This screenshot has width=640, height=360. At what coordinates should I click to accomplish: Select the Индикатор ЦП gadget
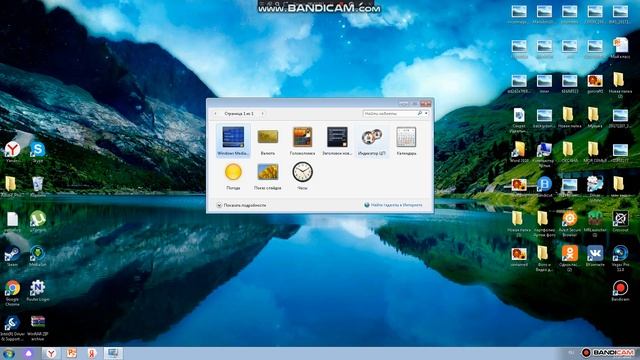(x=372, y=141)
